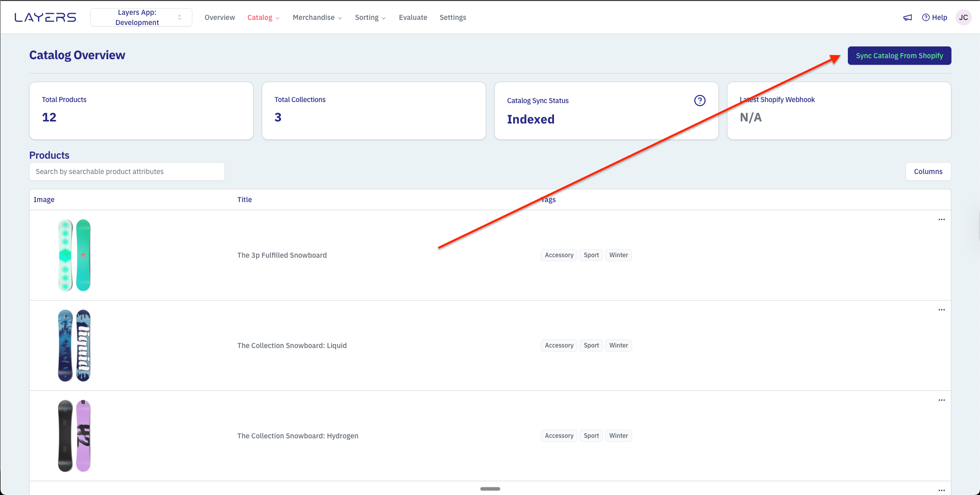
Task: Expand the Catalog menu
Action: click(263, 17)
